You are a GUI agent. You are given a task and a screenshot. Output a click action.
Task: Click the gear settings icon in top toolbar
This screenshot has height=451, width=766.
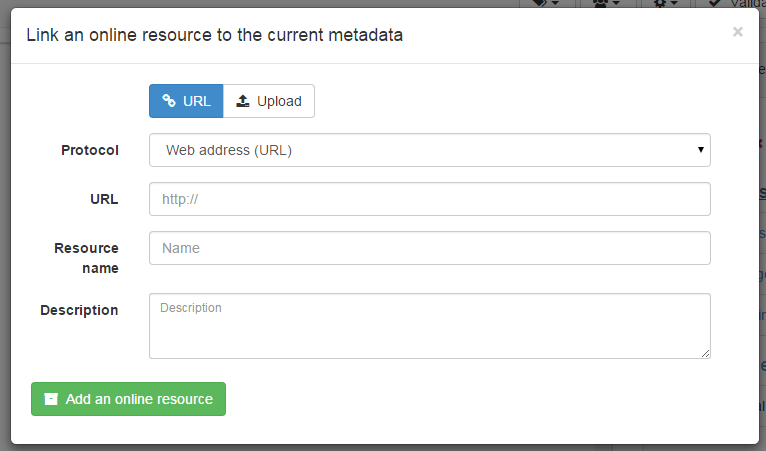coord(660,2)
